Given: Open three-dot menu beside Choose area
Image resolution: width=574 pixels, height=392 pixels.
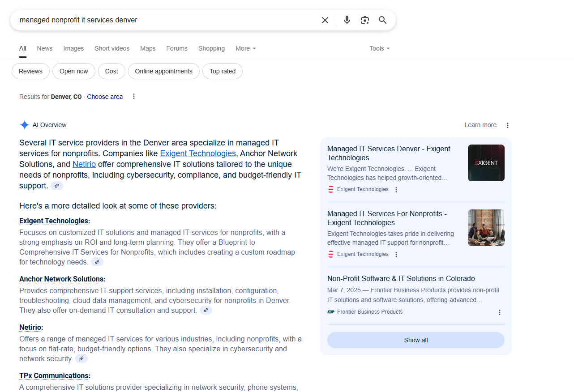Looking at the screenshot, I should [x=133, y=97].
